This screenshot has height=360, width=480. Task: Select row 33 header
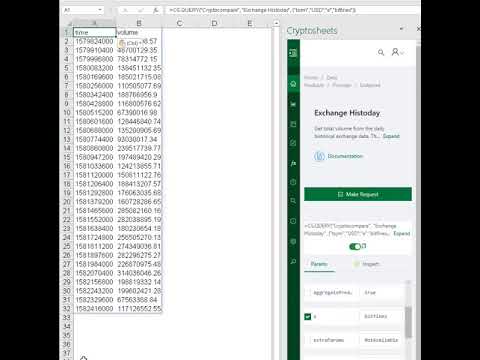(x=67, y=318)
